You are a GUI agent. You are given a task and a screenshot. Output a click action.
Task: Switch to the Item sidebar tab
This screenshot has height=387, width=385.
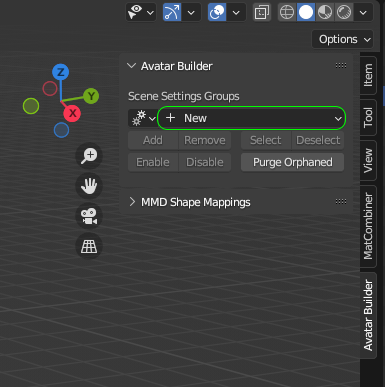click(x=368, y=75)
